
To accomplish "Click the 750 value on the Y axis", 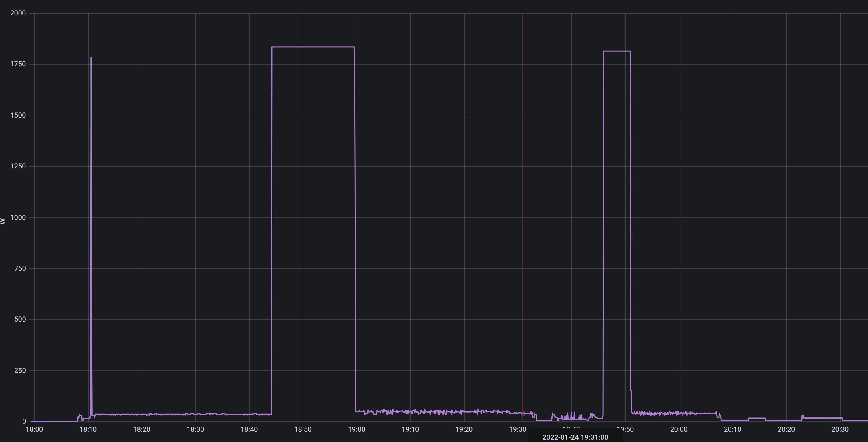I will (x=20, y=268).
